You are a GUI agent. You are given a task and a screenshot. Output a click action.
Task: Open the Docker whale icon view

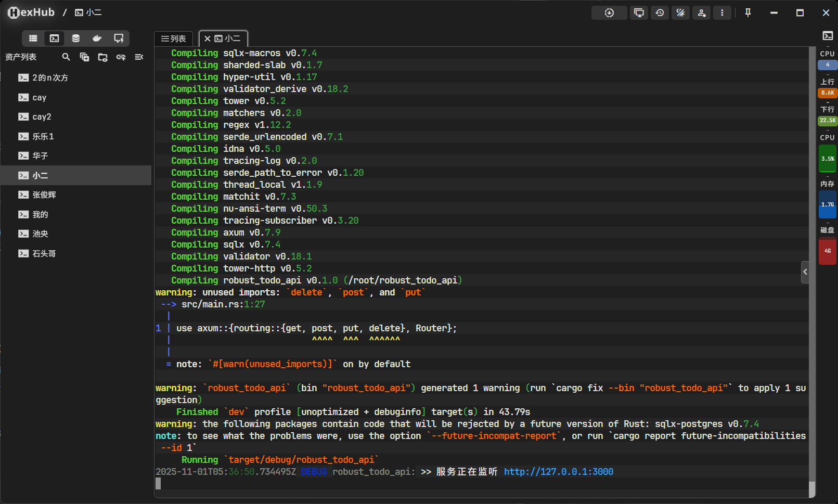(97, 38)
